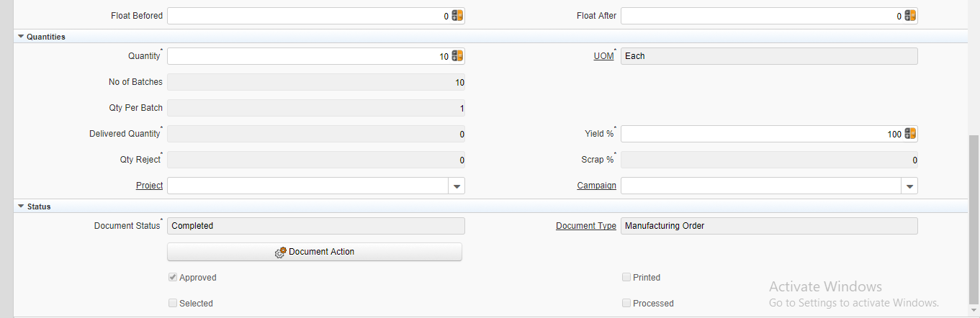
Task: Open calculator icon for Yield % field
Action: pos(910,134)
